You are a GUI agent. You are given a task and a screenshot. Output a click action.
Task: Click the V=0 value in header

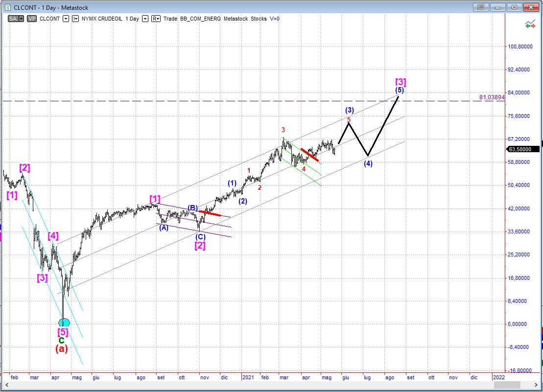click(x=275, y=19)
